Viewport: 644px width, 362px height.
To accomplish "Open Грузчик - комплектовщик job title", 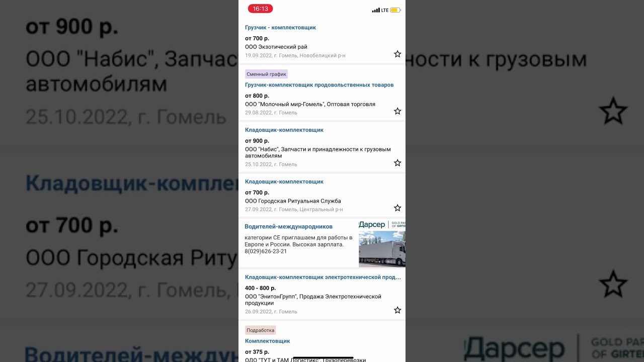I will [280, 28].
